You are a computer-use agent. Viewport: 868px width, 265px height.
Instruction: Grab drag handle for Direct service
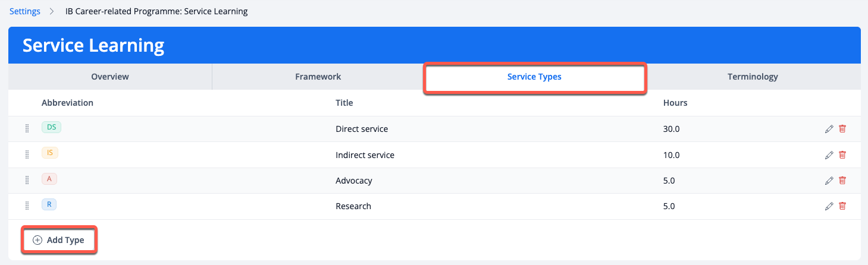[27, 129]
